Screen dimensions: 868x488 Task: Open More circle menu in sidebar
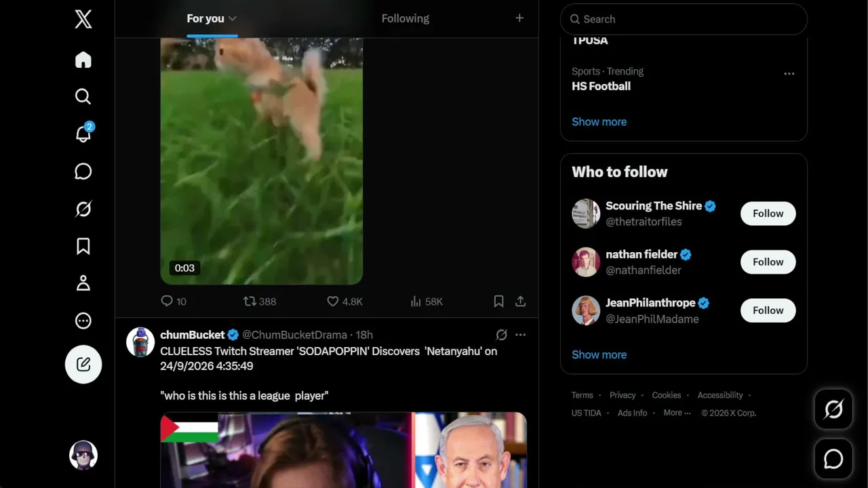click(x=83, y=321)
